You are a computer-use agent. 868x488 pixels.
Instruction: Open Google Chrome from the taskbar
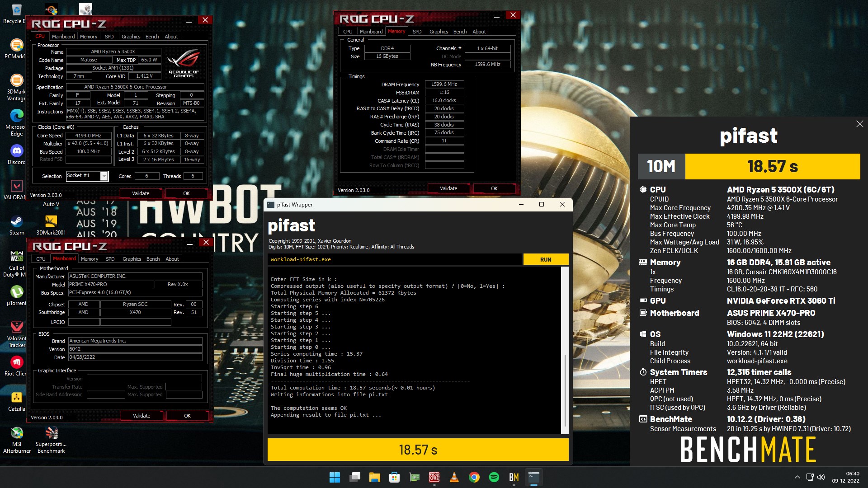point(474,477)
